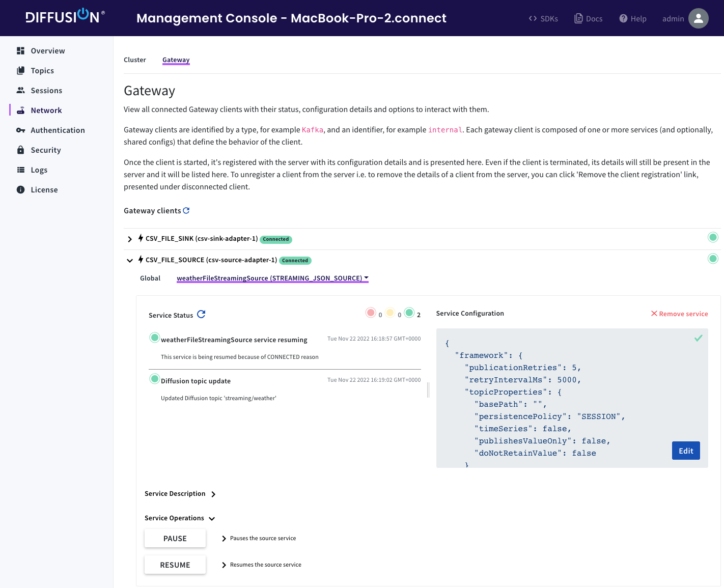Screen dimensions: 724x588
Task: Click the red status filter circle
Action: 371,313
